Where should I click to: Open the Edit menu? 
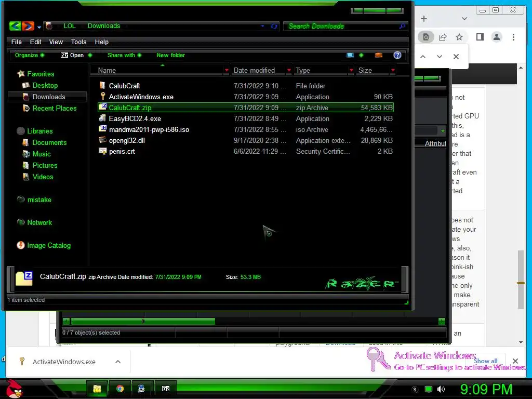35,42
